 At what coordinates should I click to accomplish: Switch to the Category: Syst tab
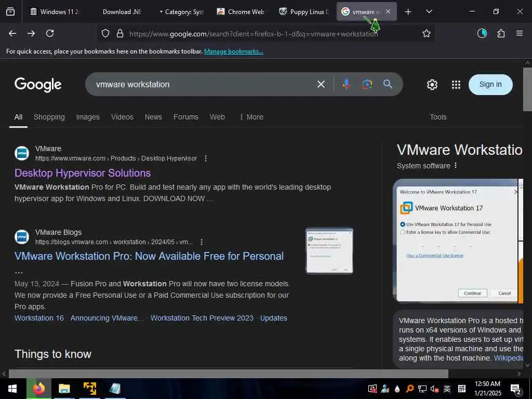pyautogui.click(x=181, y=12)
